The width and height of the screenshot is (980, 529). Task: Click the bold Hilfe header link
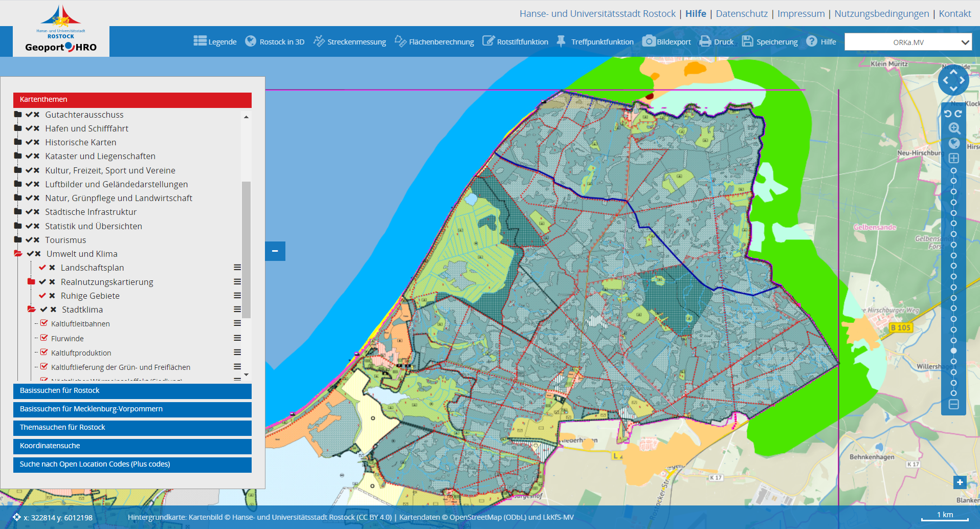(x=696, y=14)
